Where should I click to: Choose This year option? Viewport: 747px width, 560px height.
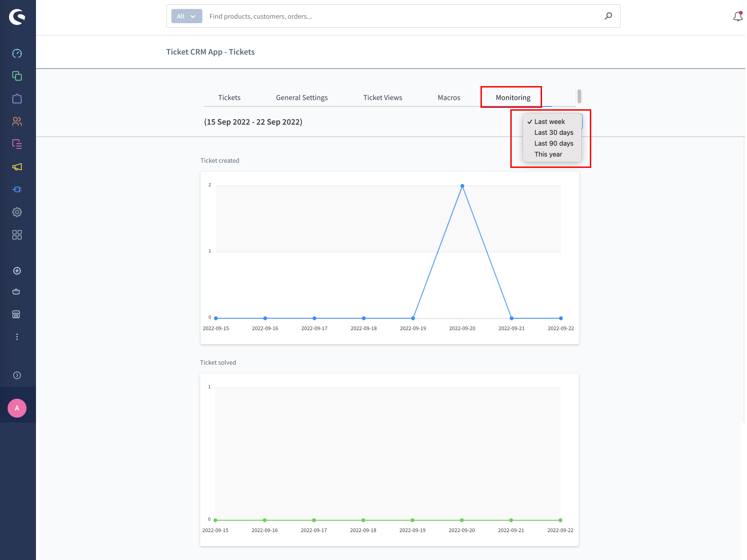pos(552,154)
